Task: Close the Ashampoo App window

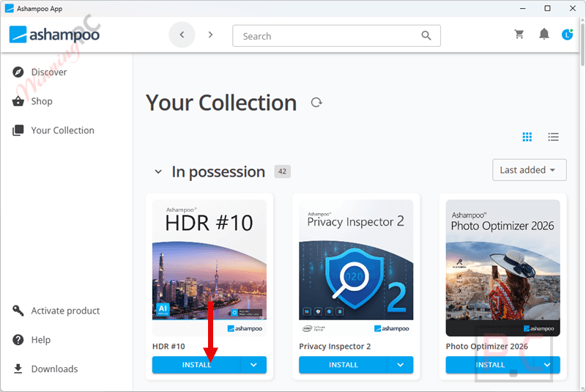Action: [573, 8]
